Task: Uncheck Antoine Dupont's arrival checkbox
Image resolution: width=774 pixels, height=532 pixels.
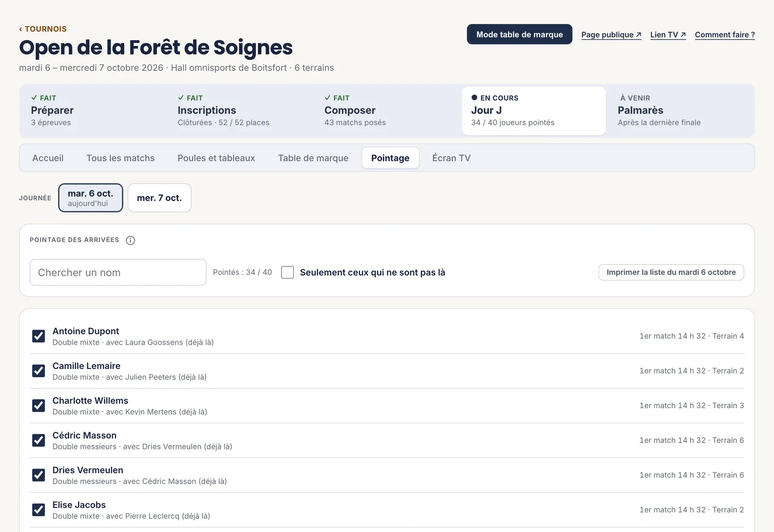Action: (x=39, y=336)
